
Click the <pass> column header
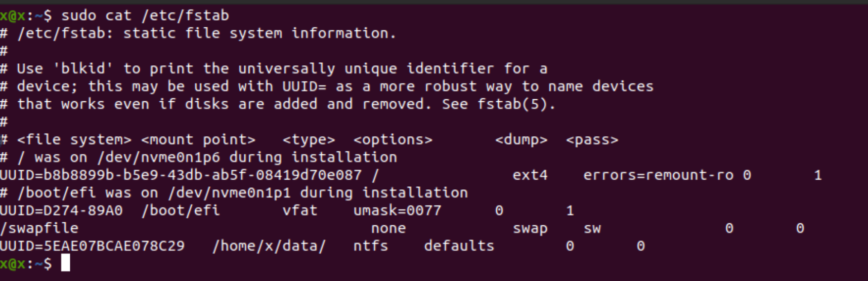[592, 140]
